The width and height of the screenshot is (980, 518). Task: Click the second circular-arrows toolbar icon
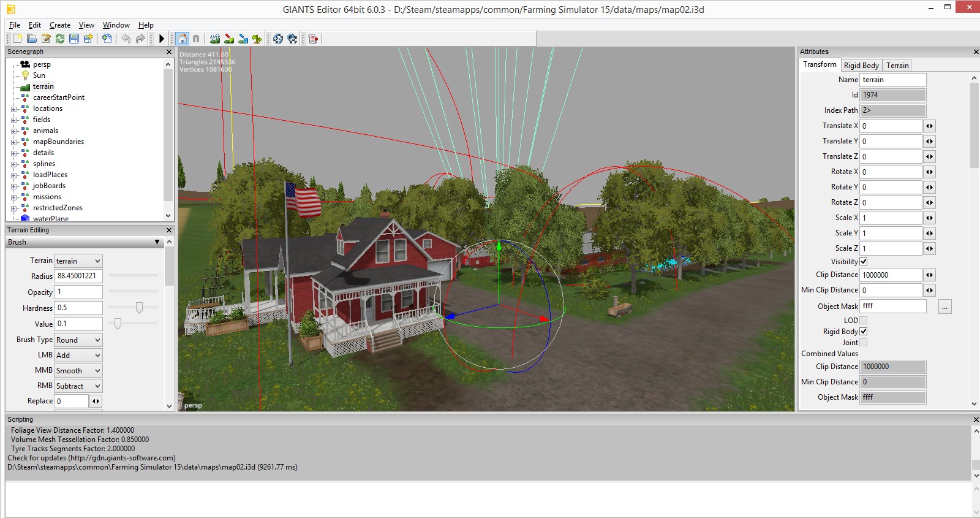[x=292, y=39]
